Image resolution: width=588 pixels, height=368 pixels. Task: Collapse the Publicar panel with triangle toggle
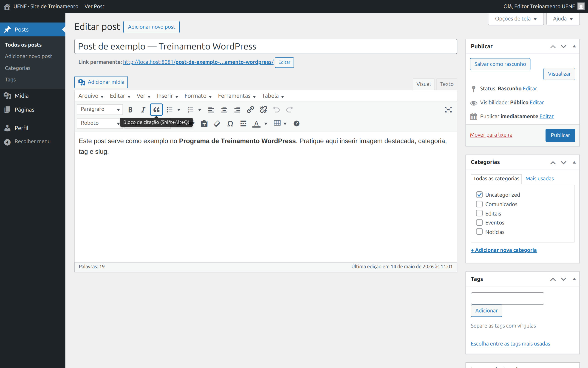click(x=574, y=46)
